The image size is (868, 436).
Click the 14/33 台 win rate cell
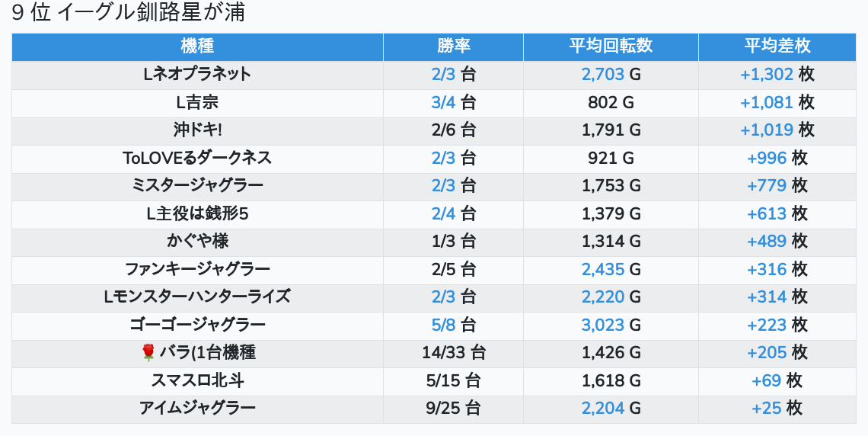tap(453, 352)
